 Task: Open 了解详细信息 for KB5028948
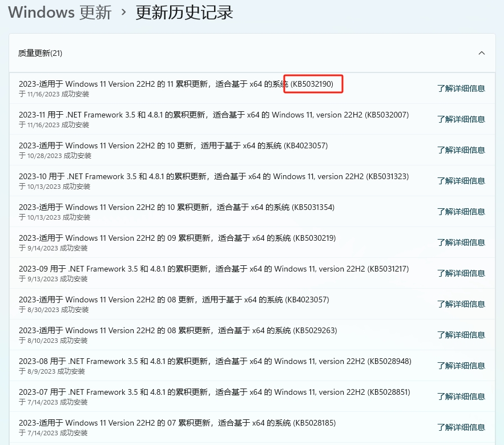point(460,365)
